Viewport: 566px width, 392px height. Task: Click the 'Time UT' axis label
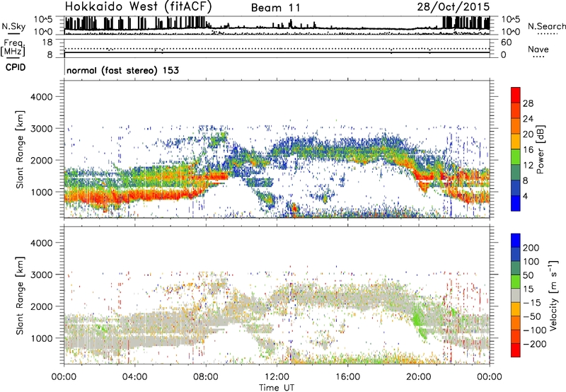tap(277, 388)
